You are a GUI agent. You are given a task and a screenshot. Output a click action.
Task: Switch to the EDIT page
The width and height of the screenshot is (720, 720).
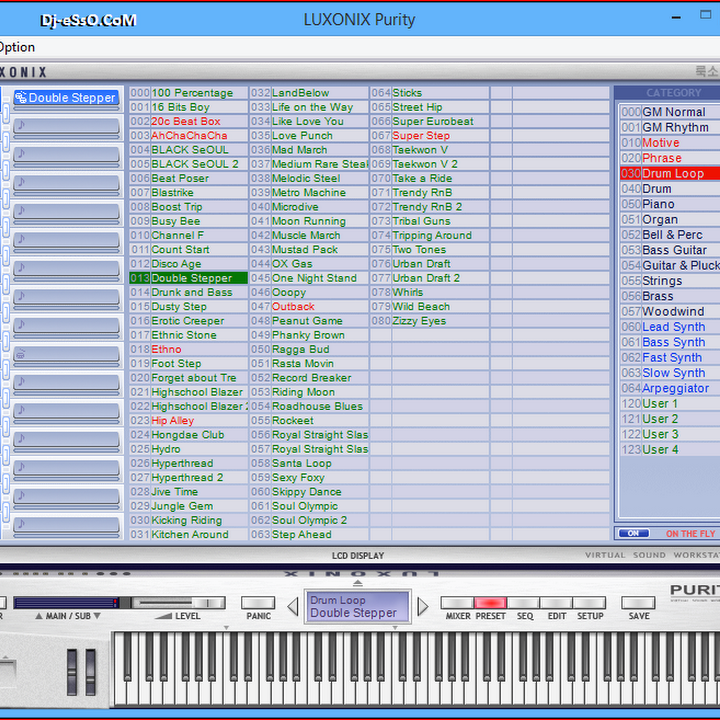(x=556, y=602)
